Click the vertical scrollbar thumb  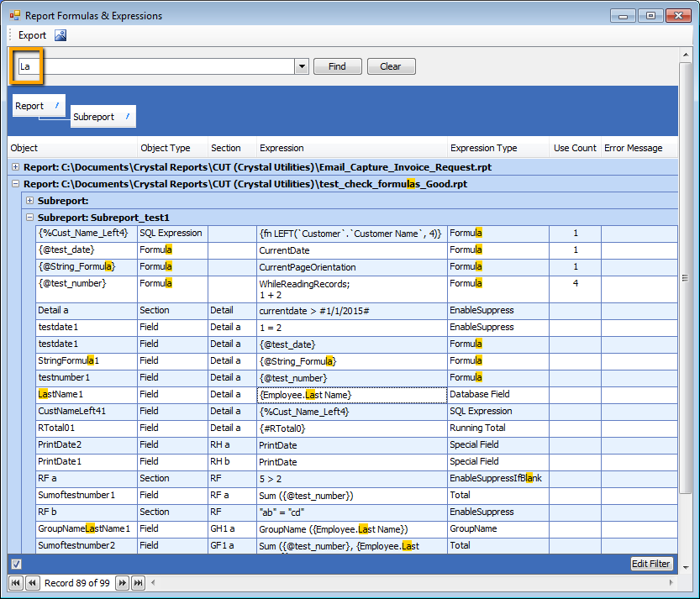[685, 277]
